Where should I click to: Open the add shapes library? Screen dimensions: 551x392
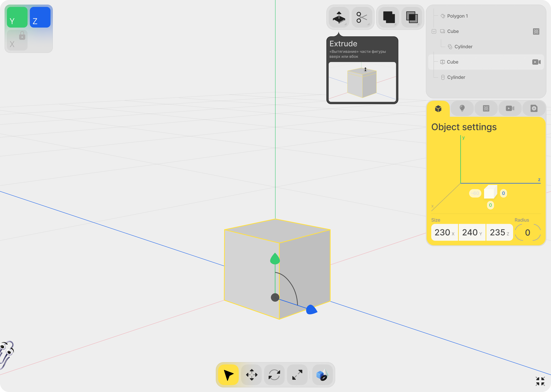[322, 375]
